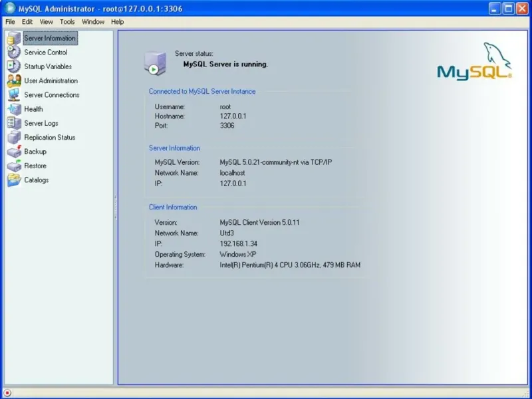Screen dimensions: 532x399
Task: Click the MySQL Administrator title bar icon
Action: [x=10, y=8]
